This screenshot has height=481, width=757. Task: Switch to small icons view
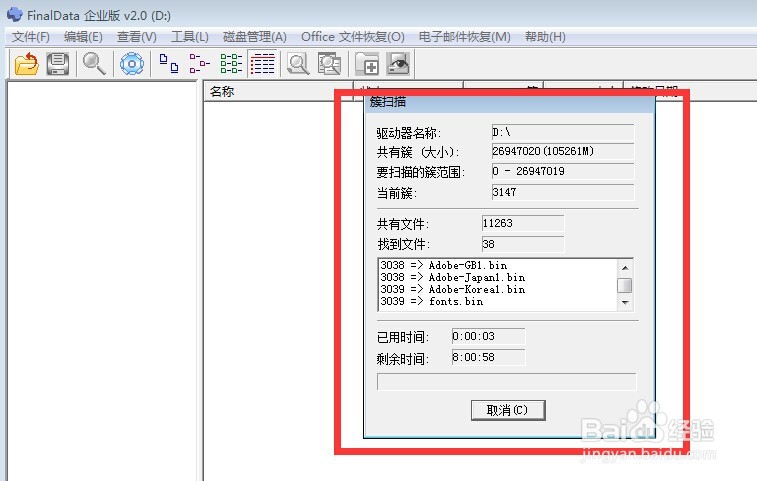199,64
